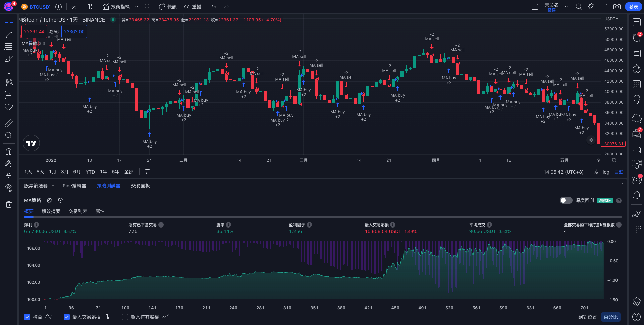
Task: Toggle log scale mode
Action: pyautogui.click(x=606, y=172)
